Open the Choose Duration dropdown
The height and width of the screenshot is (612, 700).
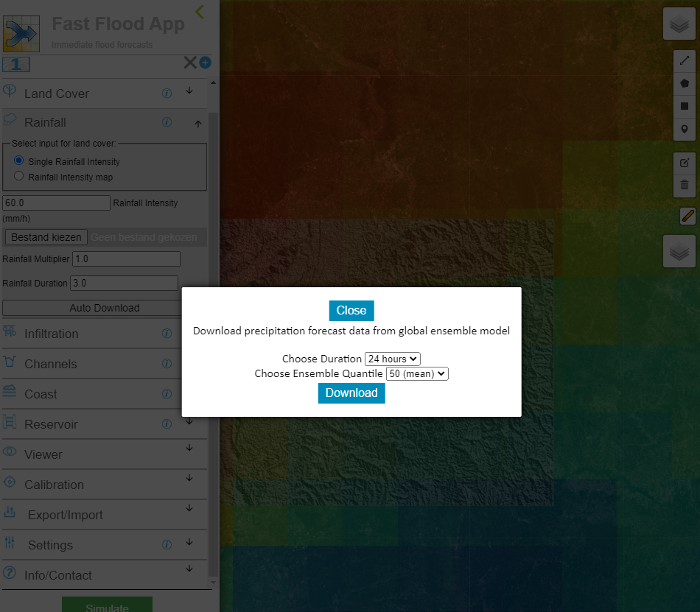(392, 359)
